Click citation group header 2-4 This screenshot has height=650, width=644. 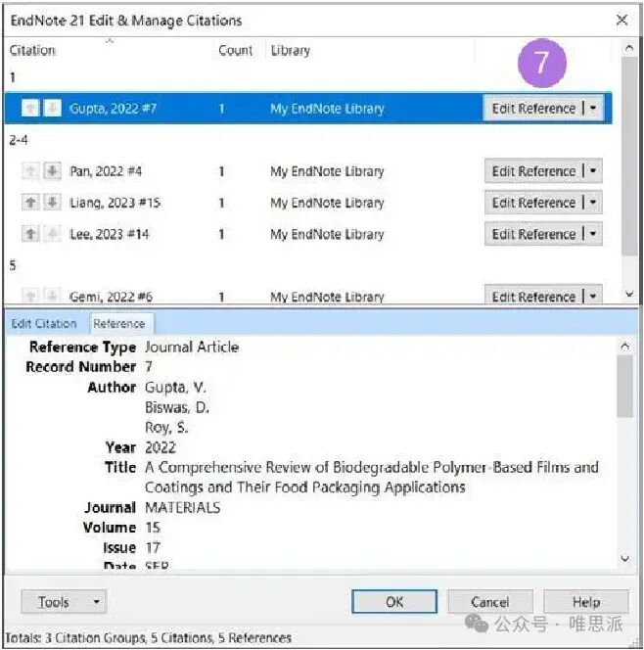[19, 140]
